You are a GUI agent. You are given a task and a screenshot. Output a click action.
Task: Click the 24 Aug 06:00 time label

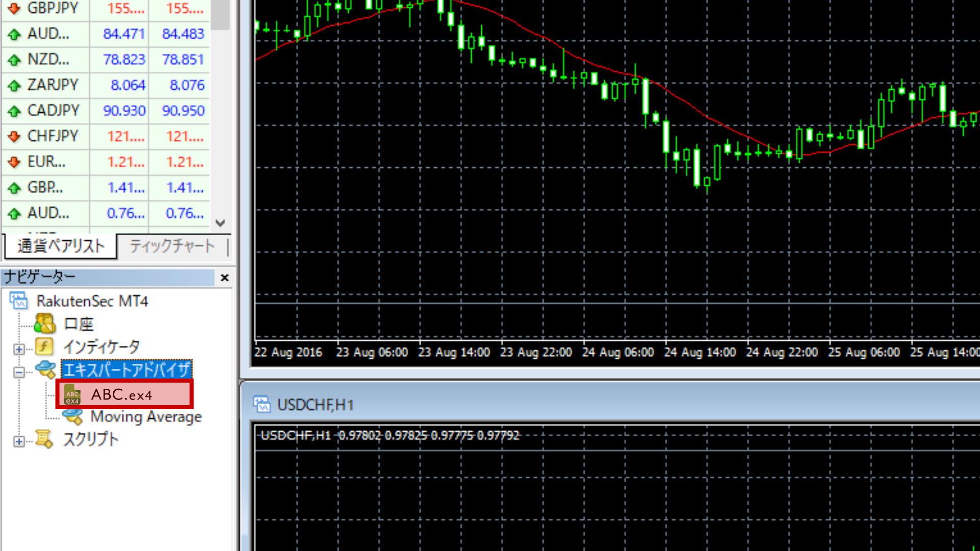618,353
